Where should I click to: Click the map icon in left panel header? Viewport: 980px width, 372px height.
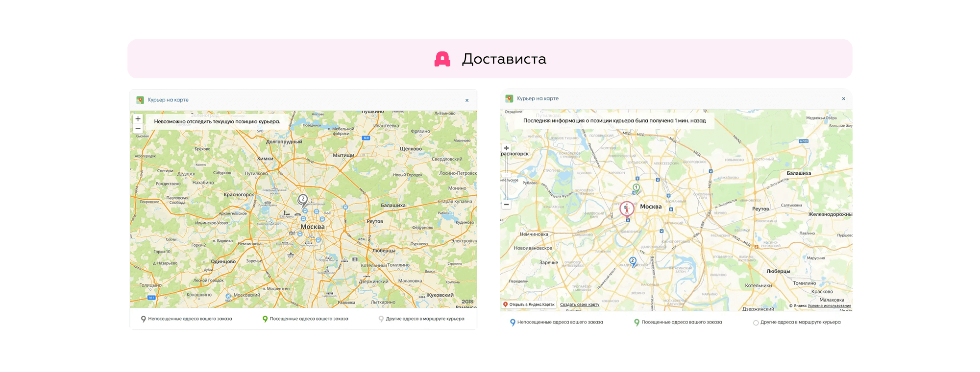(140, 100)
